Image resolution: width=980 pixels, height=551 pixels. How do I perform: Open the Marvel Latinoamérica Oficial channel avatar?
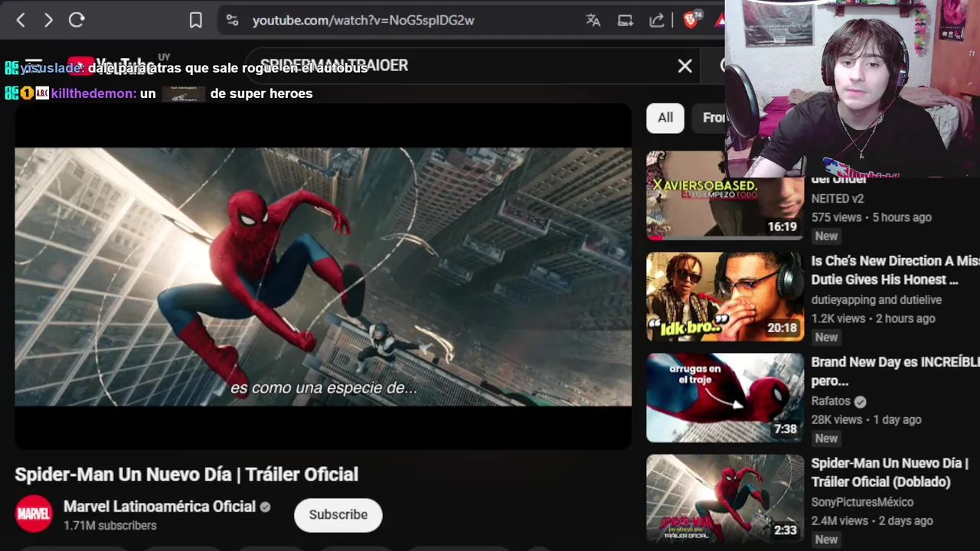tap(34, 514)
